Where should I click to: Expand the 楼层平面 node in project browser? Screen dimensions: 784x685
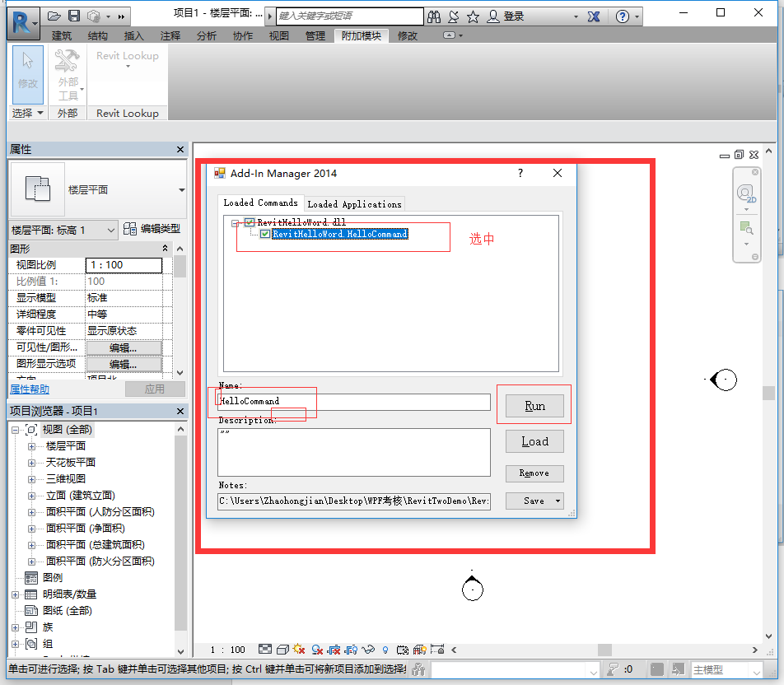[x=31, y=446]
